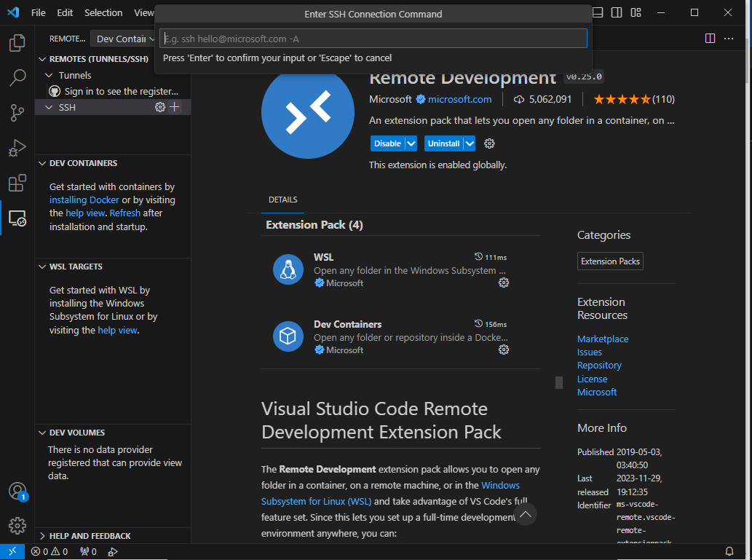Open the Customize Layout icon
This screenshot has width=752, height=560.
tap(636, 12)
